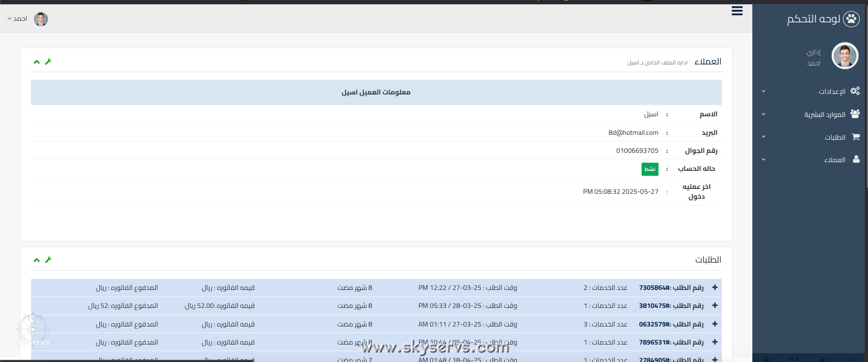Collapse the الطلبات panel with the chevron
This screenshot has height=362, width=868.
(37, 260)
